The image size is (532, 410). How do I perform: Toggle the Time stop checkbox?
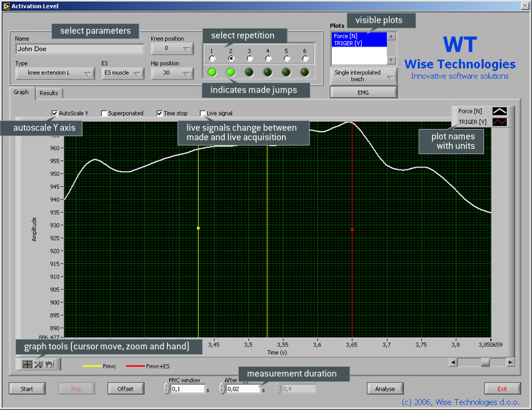click(x=160, y=113)
